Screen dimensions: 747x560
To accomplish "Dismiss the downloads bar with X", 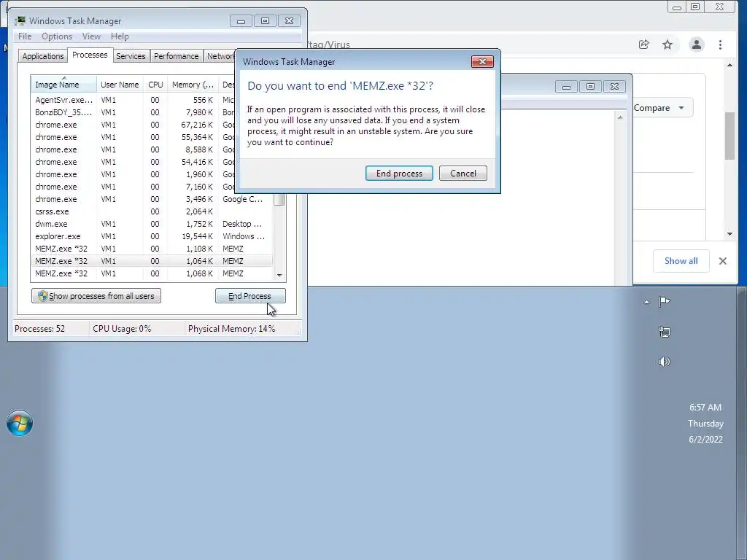I will [x=723, y=261].
